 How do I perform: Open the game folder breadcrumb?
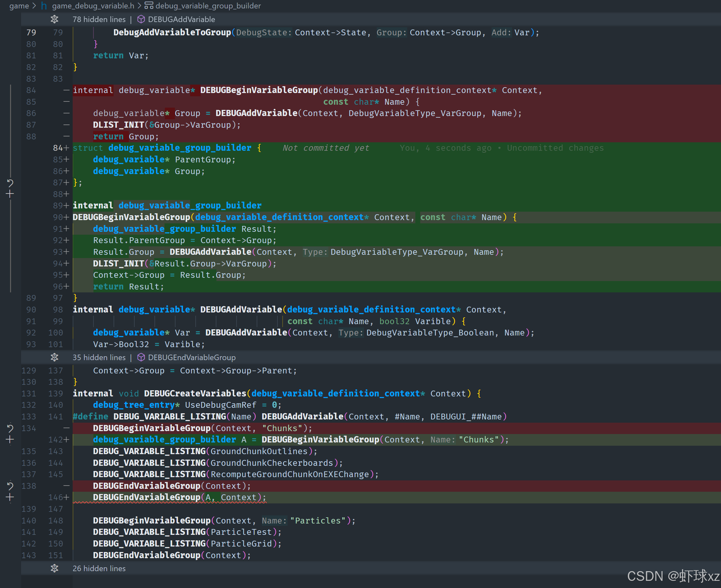(x=19, y=6)
